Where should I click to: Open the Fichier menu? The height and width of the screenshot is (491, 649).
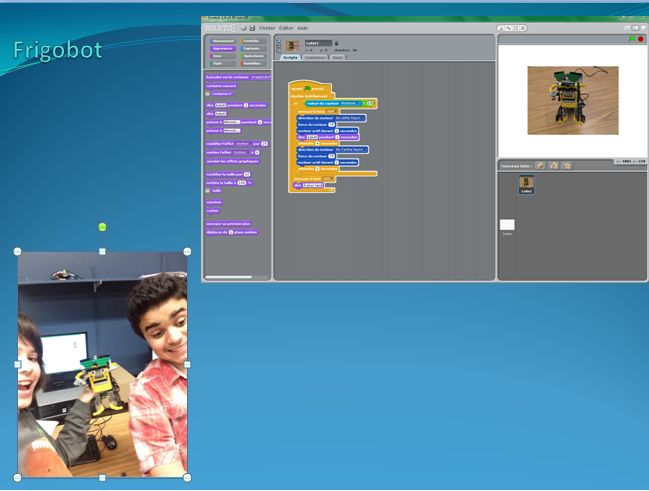[x=267, y=28]
